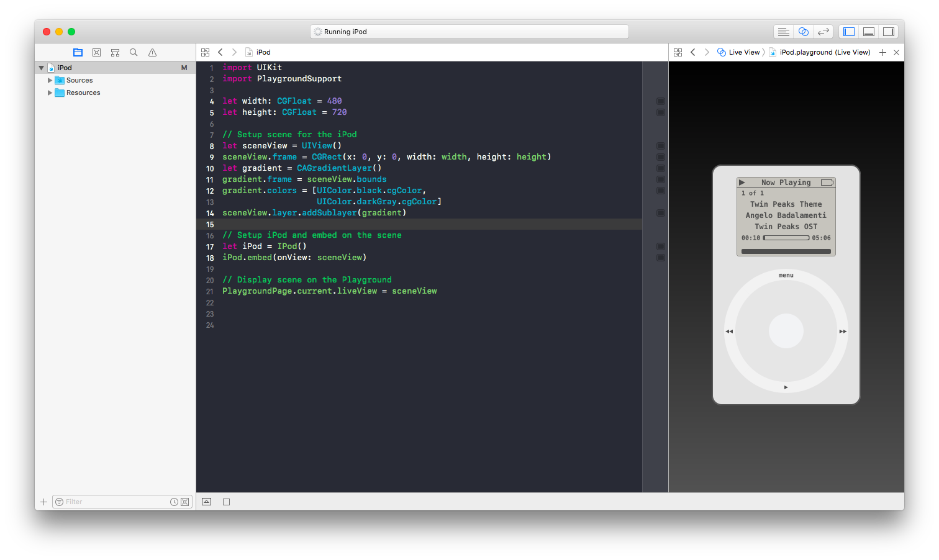Open the Project navigator folder icon

coord(78,53)
